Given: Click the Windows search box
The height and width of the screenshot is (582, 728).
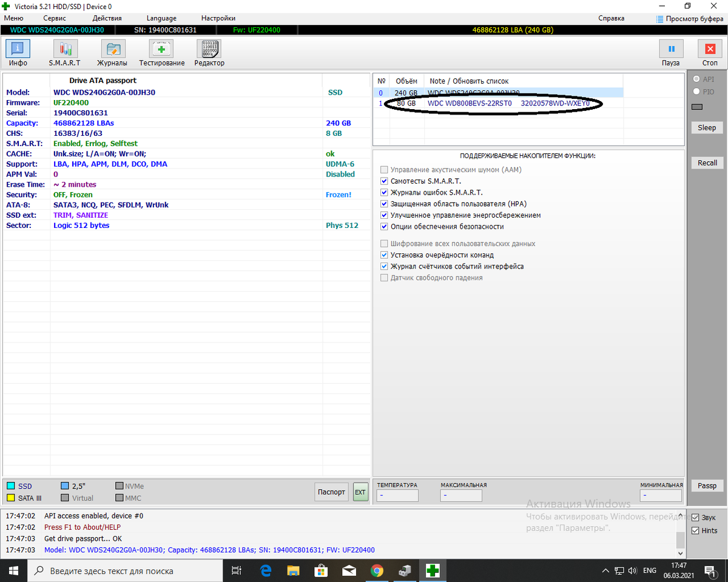Looking at the screenshot, I should (126, 570).
